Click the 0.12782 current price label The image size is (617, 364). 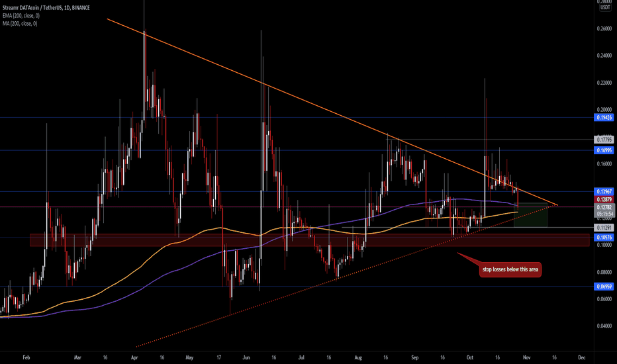pyautogui.click(x=604, y=207)
